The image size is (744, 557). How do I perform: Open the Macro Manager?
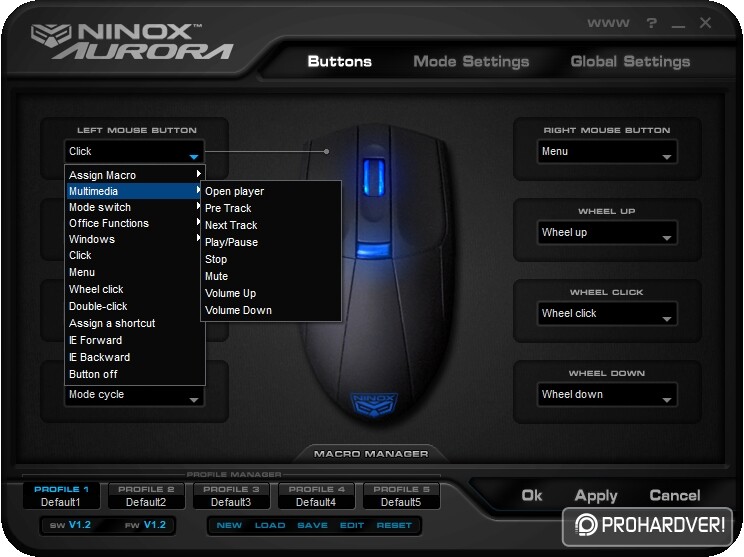pyautogui.click(x=371, y=454)
